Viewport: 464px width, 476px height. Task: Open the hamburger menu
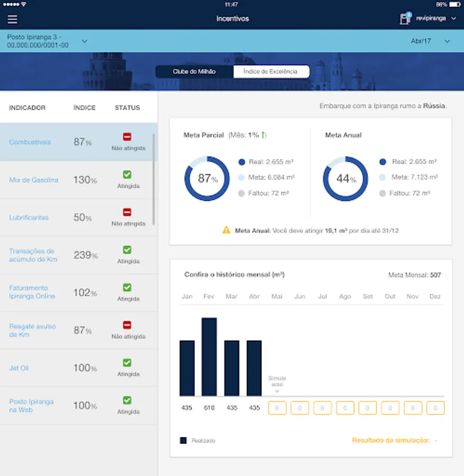pos(12,19)
